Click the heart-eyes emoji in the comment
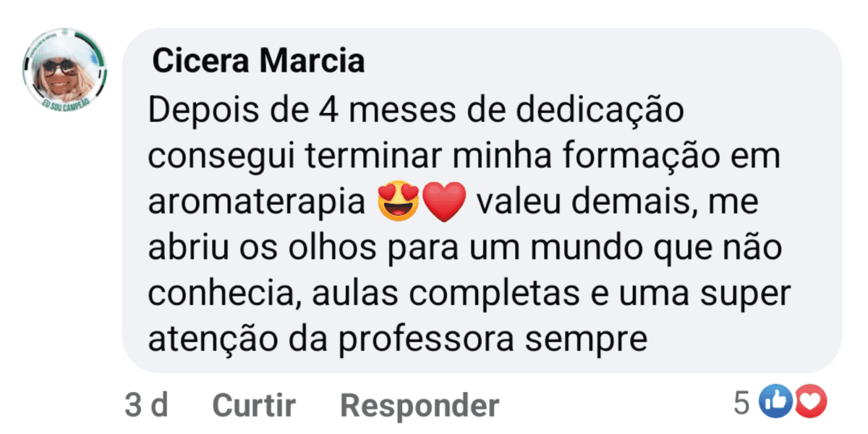This screenshot has height=434, width=868. pyautogui.click(x=398, y=203)
